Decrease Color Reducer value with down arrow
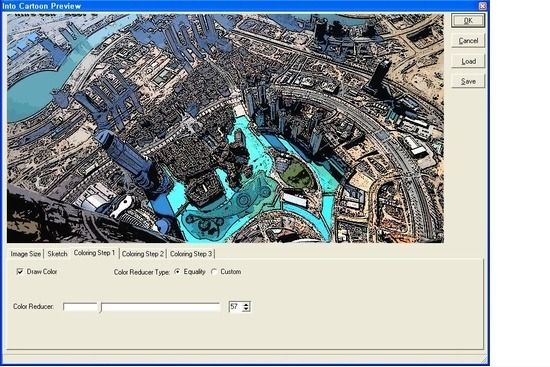Viewport: 550px width, 367px height. [x=246, y=309]
